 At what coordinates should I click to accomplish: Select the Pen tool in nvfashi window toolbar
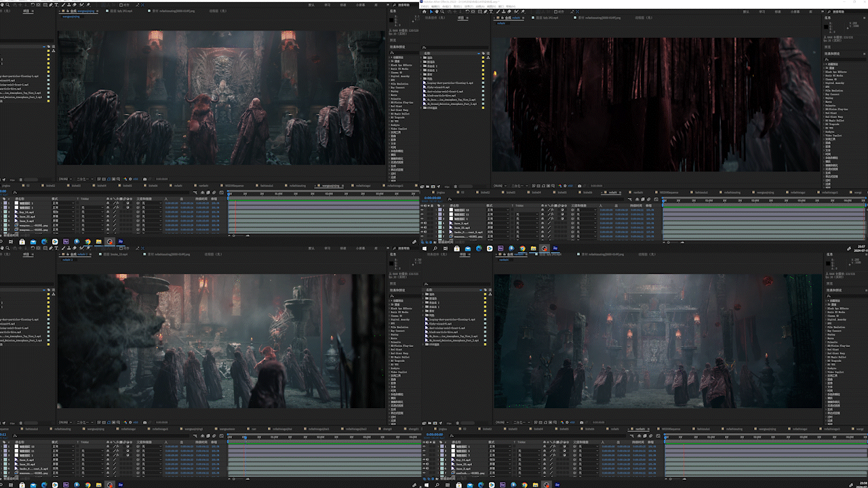click(x=486, y=12)
